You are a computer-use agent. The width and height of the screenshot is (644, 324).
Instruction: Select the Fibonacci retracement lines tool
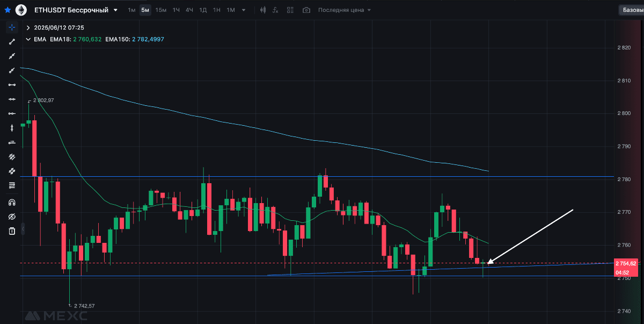(12, 185)
